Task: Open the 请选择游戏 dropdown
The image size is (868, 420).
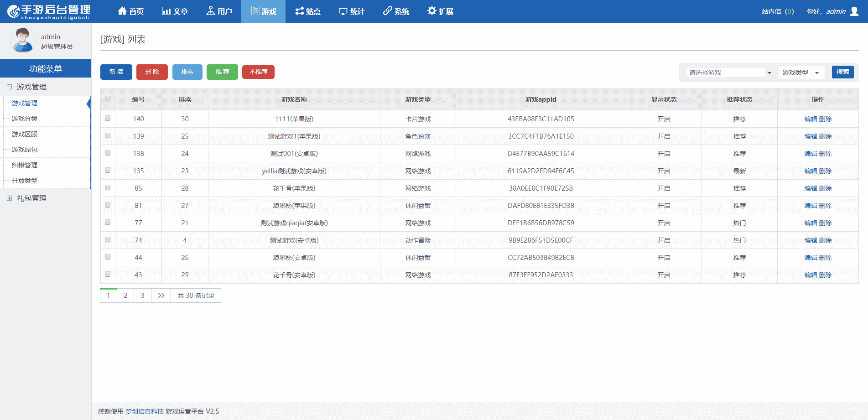Action: [x=729, y=73]
